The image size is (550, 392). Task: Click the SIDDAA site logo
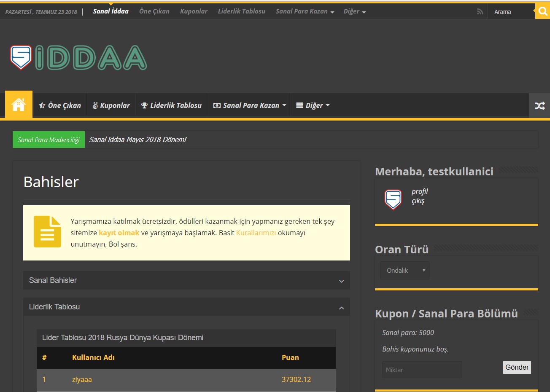[x=78, y=58]
